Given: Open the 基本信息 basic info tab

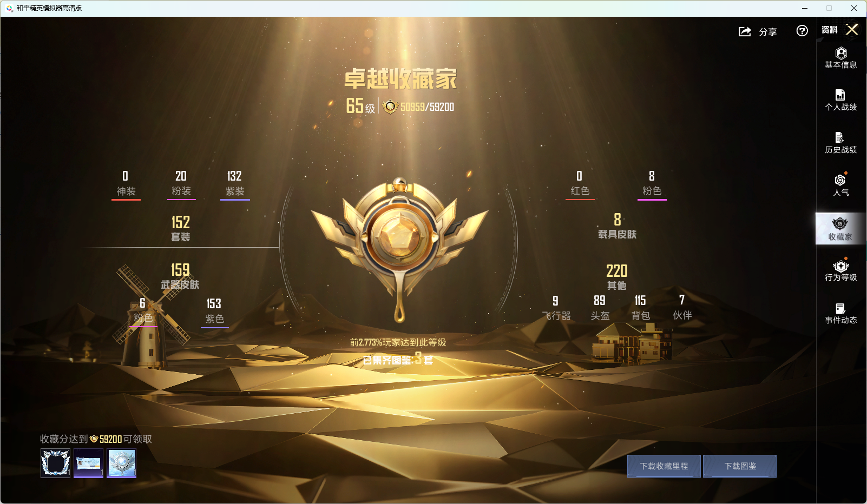Looking at the screenshot, I should coord(841,58).
